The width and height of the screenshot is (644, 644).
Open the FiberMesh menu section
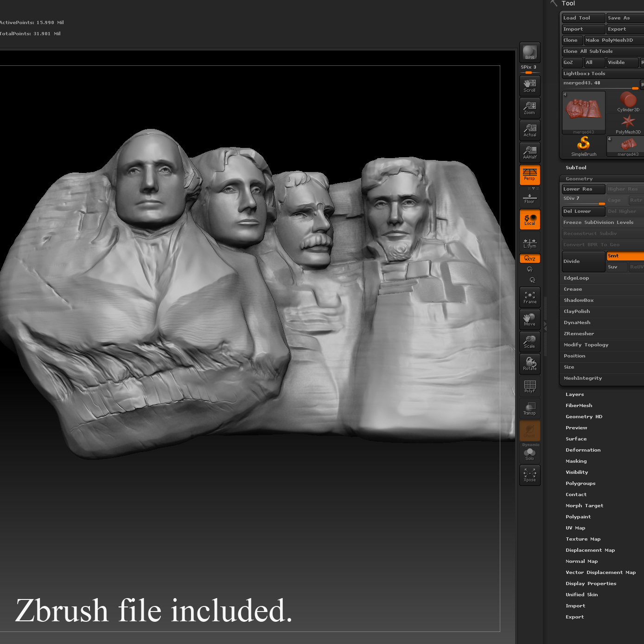click(579, 406)
